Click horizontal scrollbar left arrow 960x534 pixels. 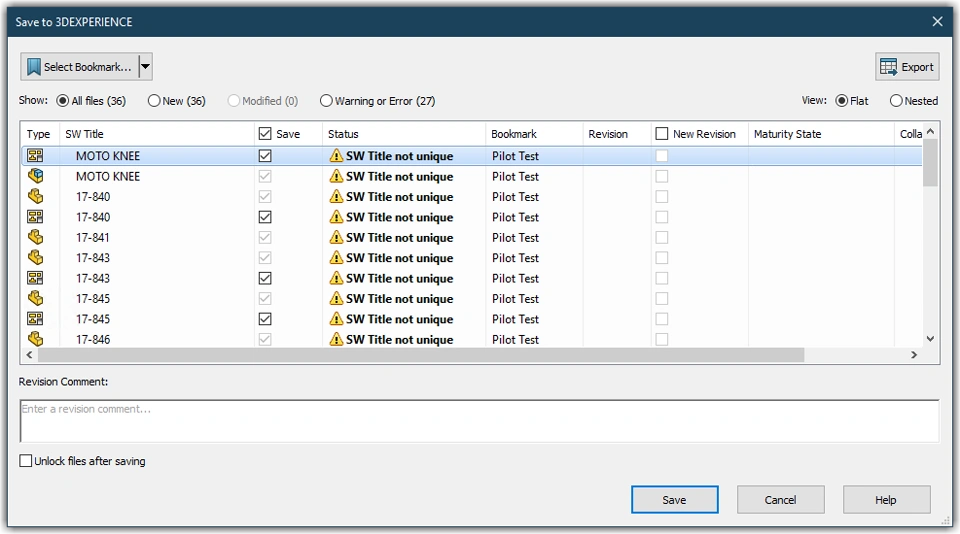tap(29, 355)
